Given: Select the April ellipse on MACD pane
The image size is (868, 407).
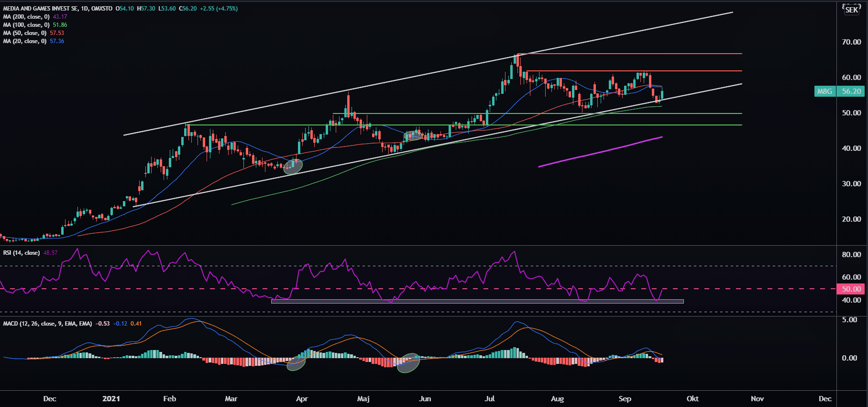Looking at the screenshot, I should (296, 362).
